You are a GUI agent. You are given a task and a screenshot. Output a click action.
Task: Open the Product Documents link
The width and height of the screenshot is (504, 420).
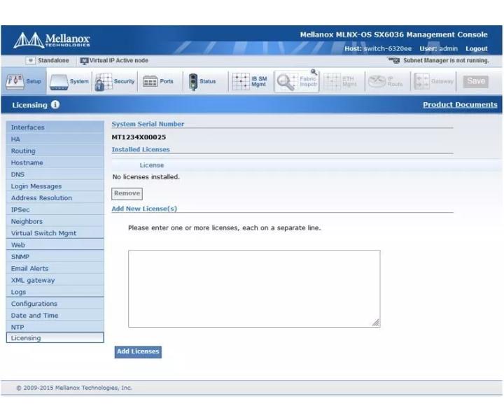[460, 105]
